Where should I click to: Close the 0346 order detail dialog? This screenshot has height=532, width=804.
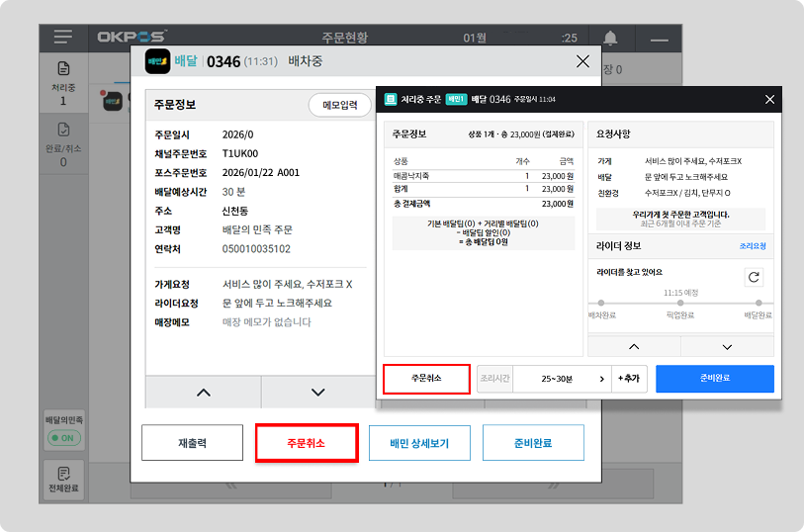[582, 61]
